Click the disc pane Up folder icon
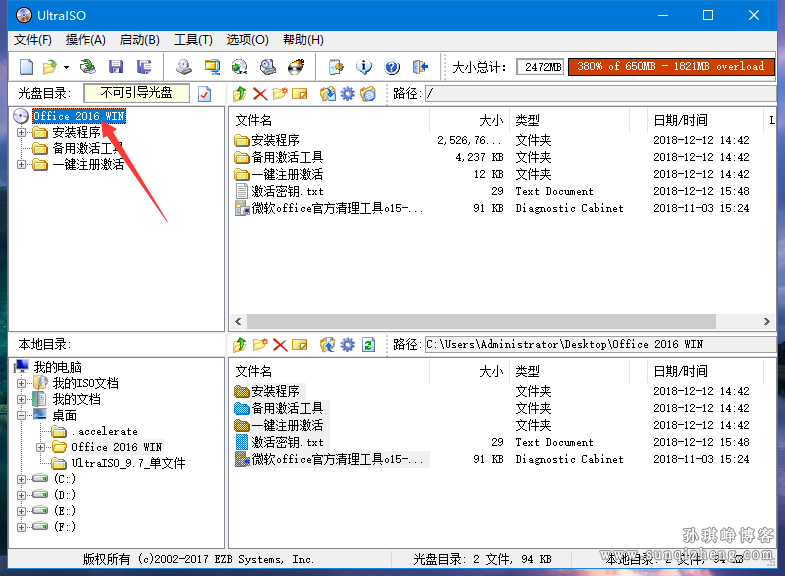This screenshot has width=785, height=576. point(240,94)
